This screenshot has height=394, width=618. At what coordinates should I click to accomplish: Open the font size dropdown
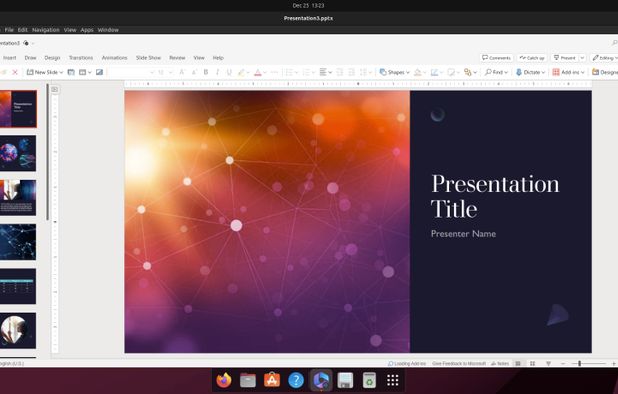170,72
